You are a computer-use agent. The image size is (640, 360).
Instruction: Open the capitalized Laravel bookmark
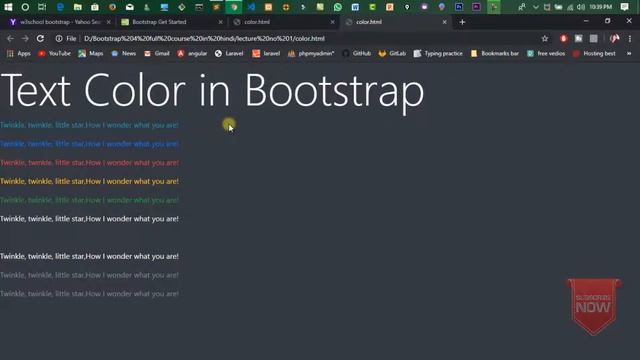tap(229, 53)
